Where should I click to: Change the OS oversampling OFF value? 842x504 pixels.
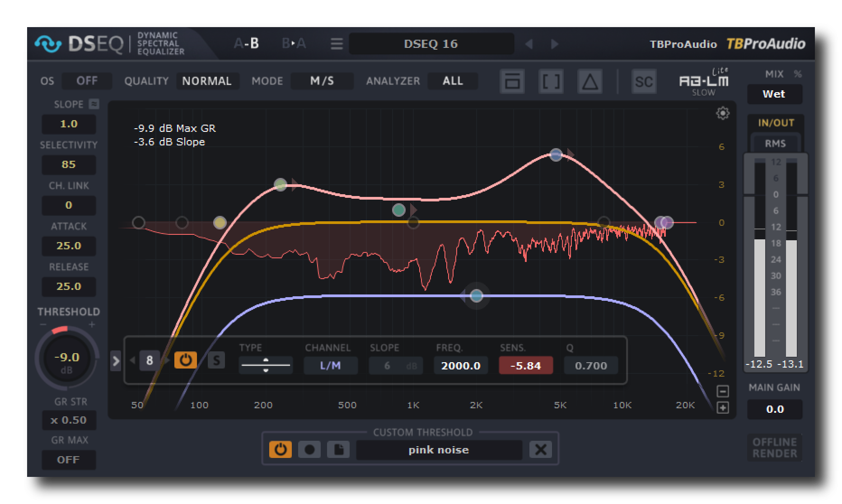[87, 81]
